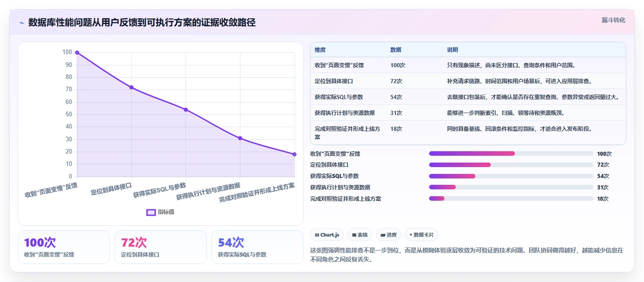The image size is (644, 282).
Task: Select the 100次 data card
Action: pos(64,247)
